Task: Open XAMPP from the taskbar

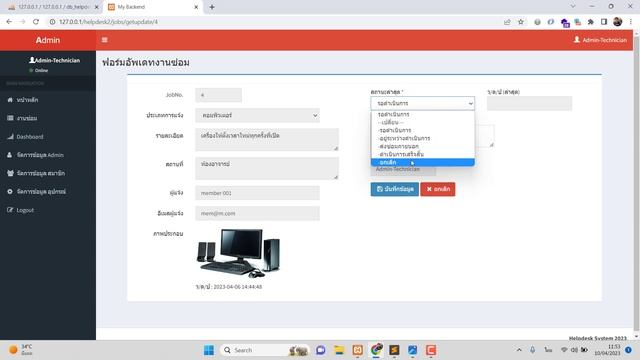Action: [x=358, y=350]
